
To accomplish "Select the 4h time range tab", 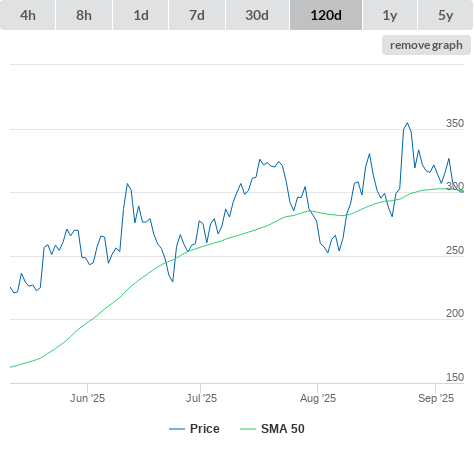I will coord(28,15).
